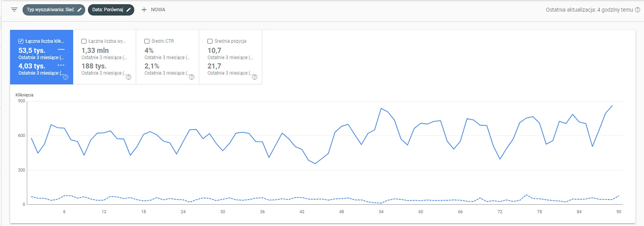Open the Typ wyszukiwania: Sieć filter chip
This screenshot has height=226, width=644.
click(x=54, y=10)
